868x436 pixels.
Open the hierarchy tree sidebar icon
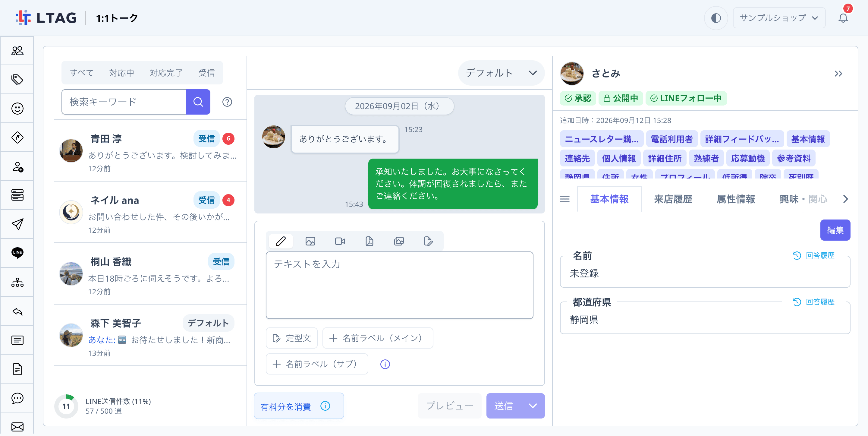(x=17, y=282)
